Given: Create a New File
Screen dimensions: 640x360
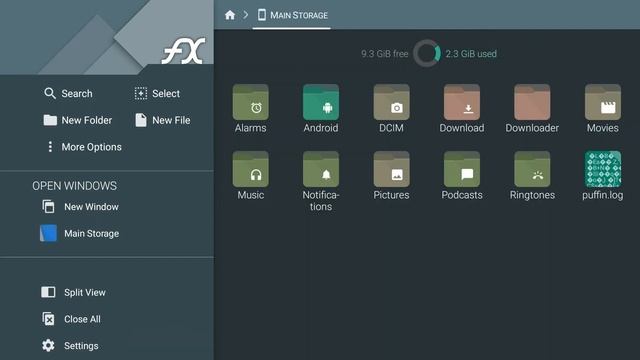Looking at the screenshot, I should click(162, 120).
